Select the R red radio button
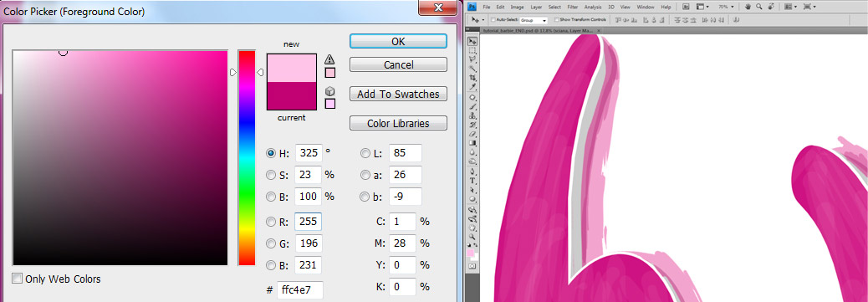This screenshot has height=302, width=868. 271,222
